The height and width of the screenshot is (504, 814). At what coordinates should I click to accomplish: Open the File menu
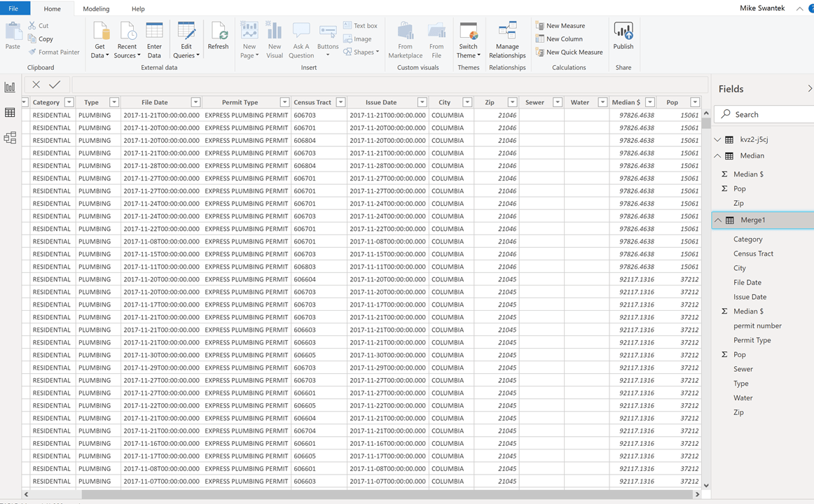(14, 9)
